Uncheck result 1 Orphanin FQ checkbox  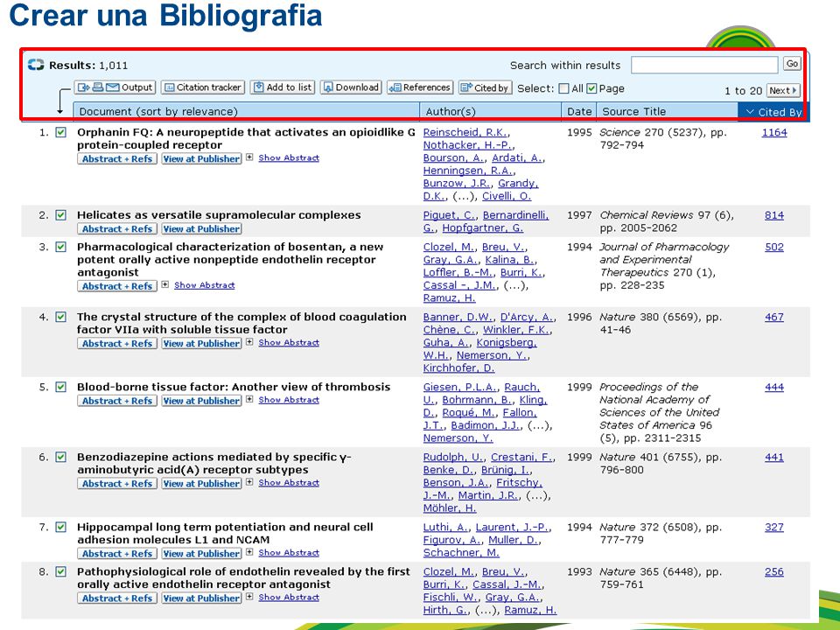coord(61,132)
